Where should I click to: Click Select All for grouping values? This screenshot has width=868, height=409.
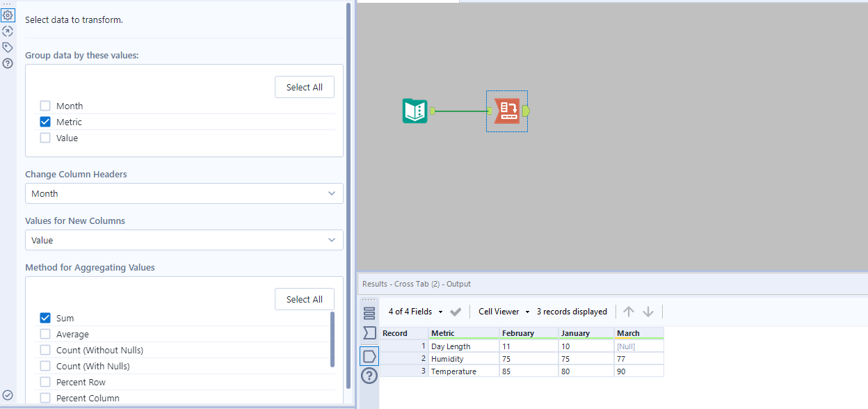[x=304, y=86]
